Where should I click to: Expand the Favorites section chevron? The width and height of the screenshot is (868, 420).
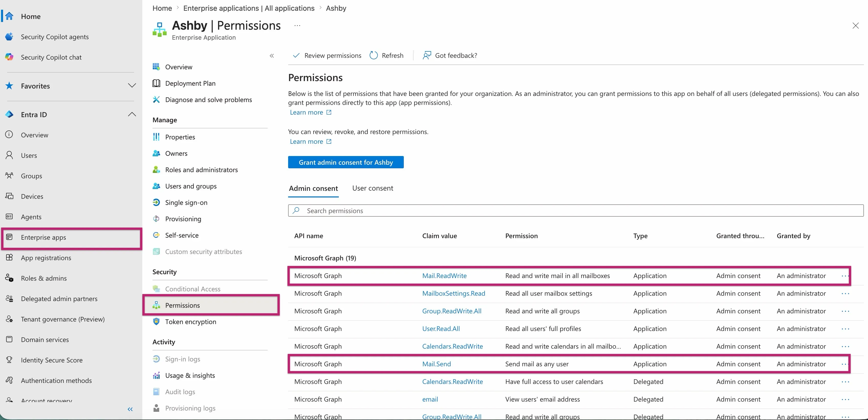132,86
